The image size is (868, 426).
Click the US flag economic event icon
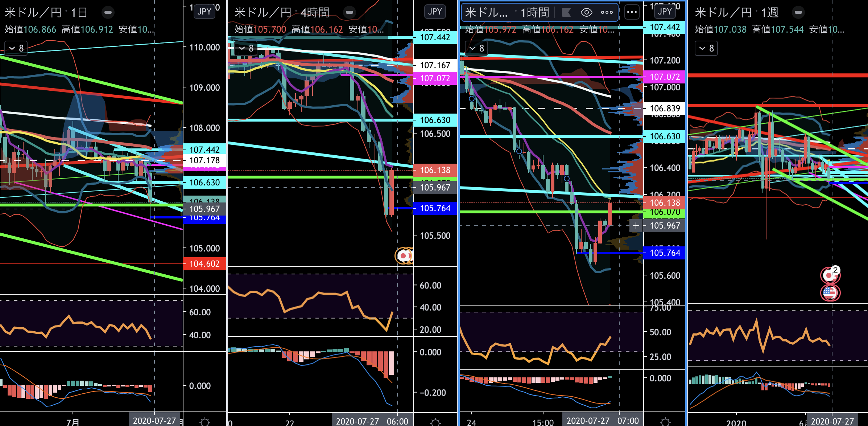(x=830, y=292)
